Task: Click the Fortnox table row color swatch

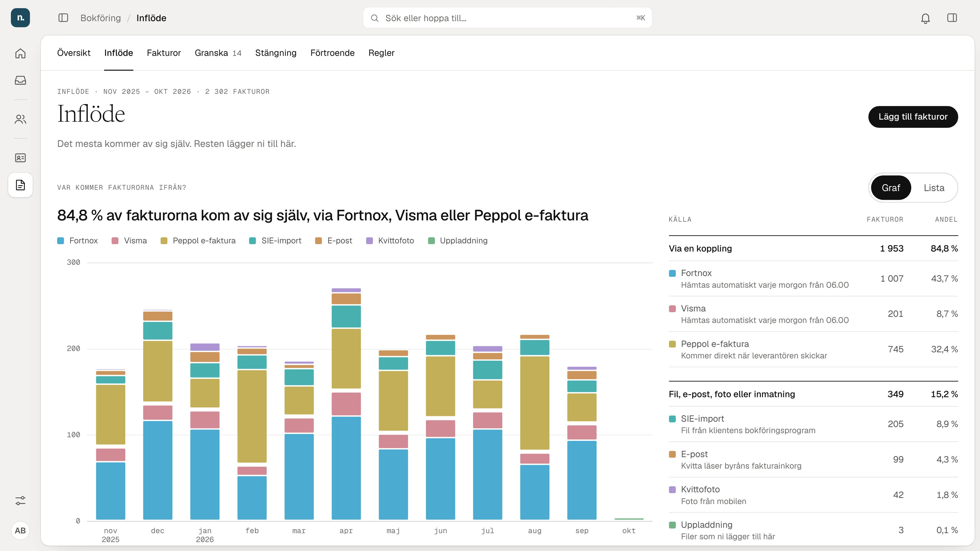Action: coord(672,273)
